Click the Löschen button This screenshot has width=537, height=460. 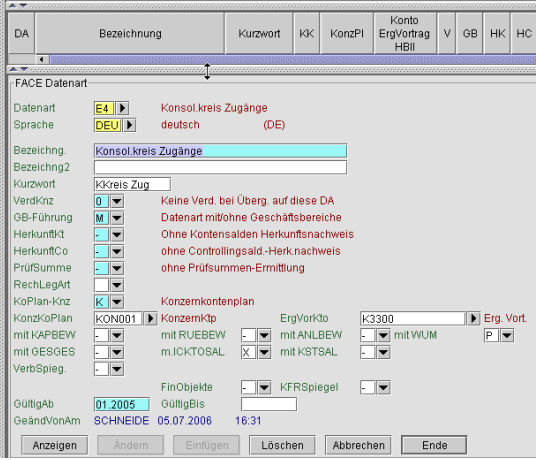[282, 445]
